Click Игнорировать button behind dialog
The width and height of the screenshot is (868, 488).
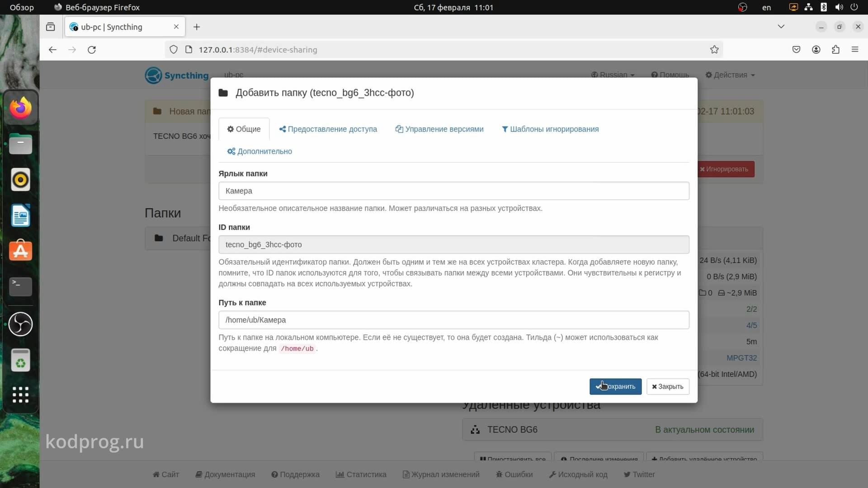pyautogui.click(x=726, y=169)
